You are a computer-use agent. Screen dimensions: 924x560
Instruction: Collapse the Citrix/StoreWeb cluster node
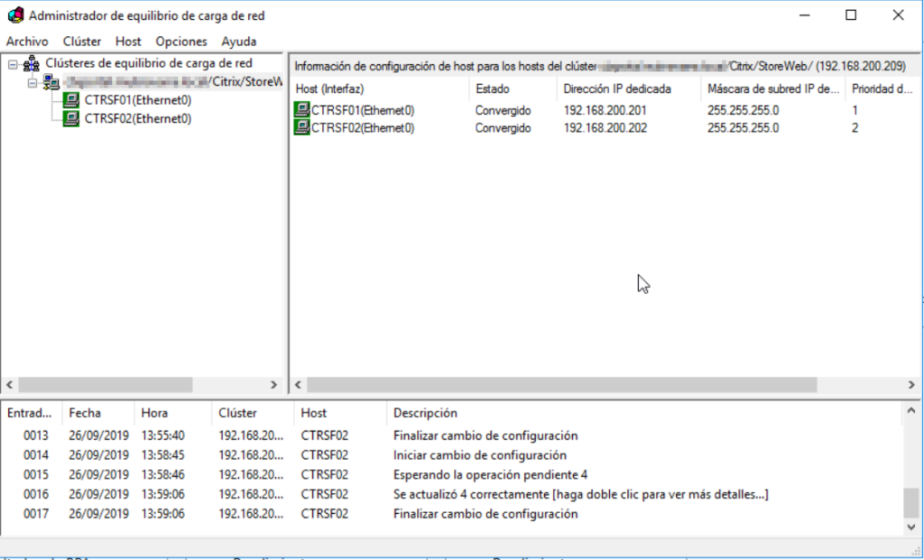pyautogui.click(x=32, y=80)
